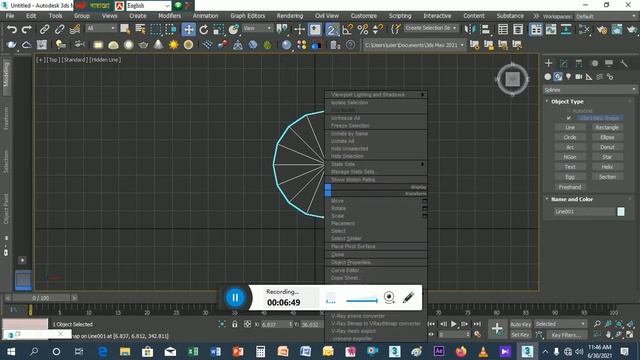Activate Select and Link chain icon
Screen dimensions: 640x360
44,29
